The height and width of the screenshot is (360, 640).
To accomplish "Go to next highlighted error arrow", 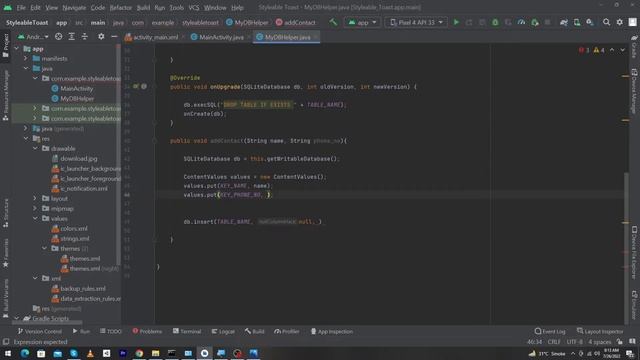I will 622,50.
